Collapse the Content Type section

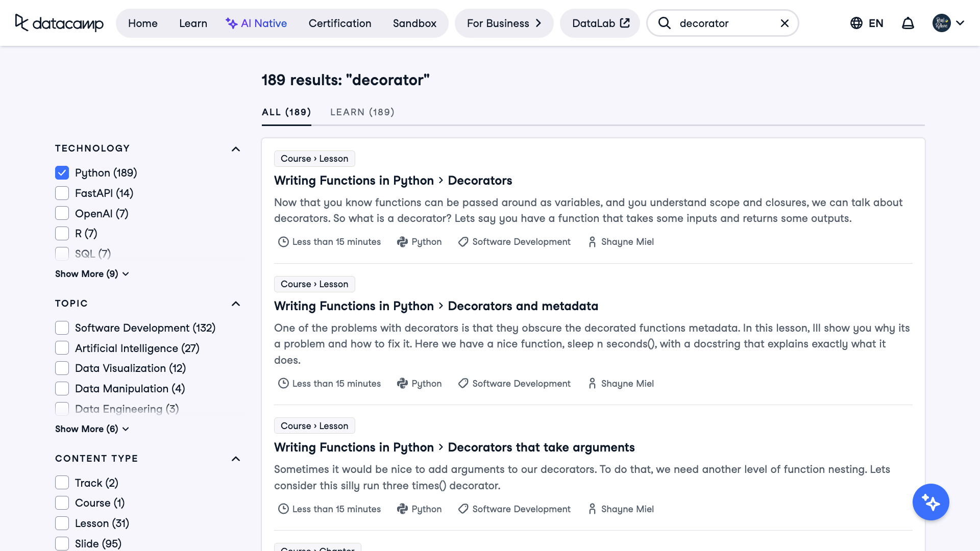click(x=235, y=459)
